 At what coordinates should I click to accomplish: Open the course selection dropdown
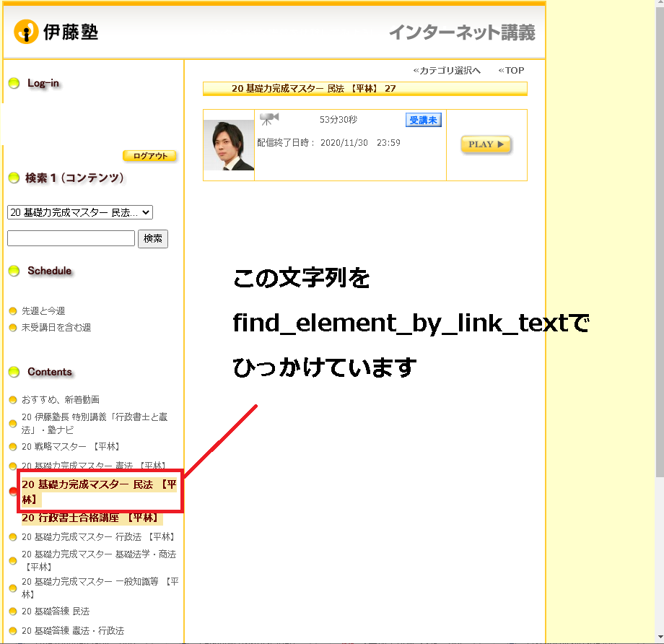(x=79, y=212)
